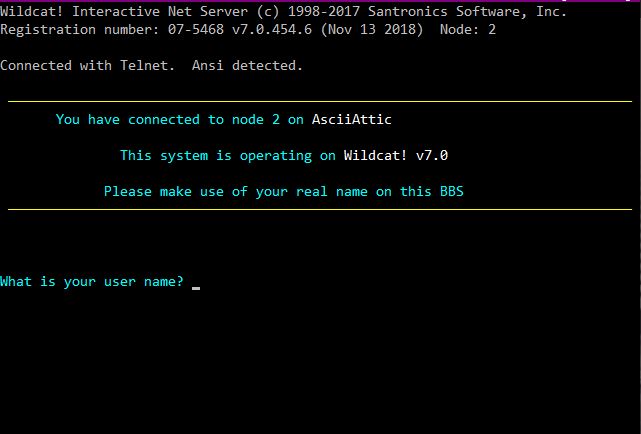Click the white AsciiAttic BBS name
The image size is (641, 434).
[352, 119]
